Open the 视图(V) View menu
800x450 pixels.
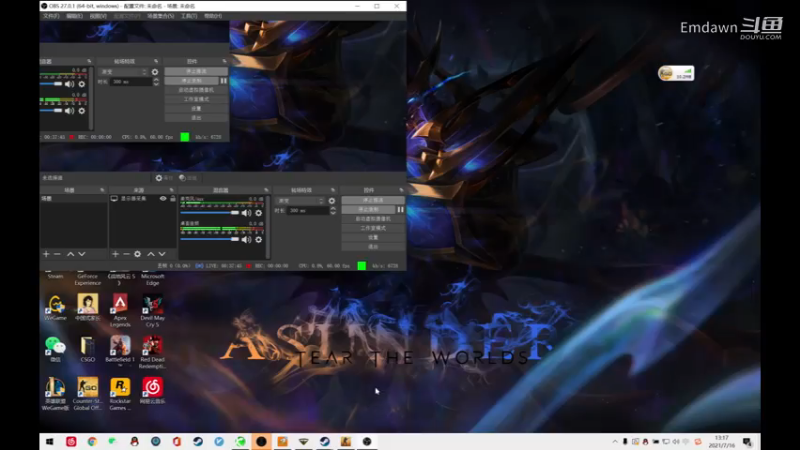click(x=98, y=16)
